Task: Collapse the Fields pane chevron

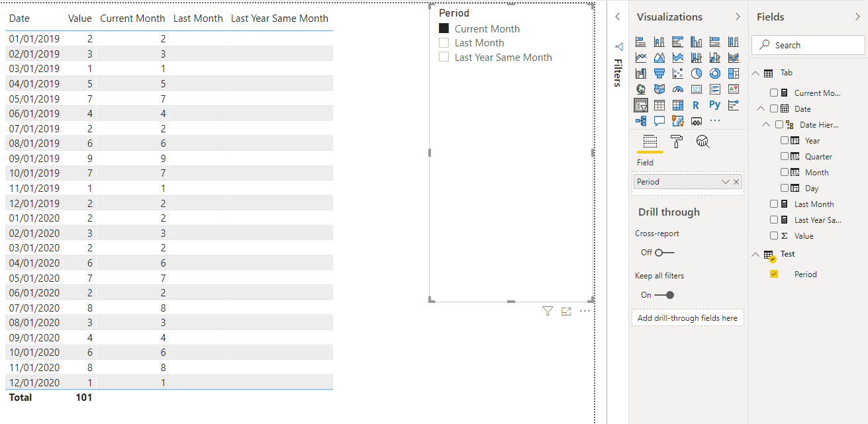Action: (x=857, y=17)
